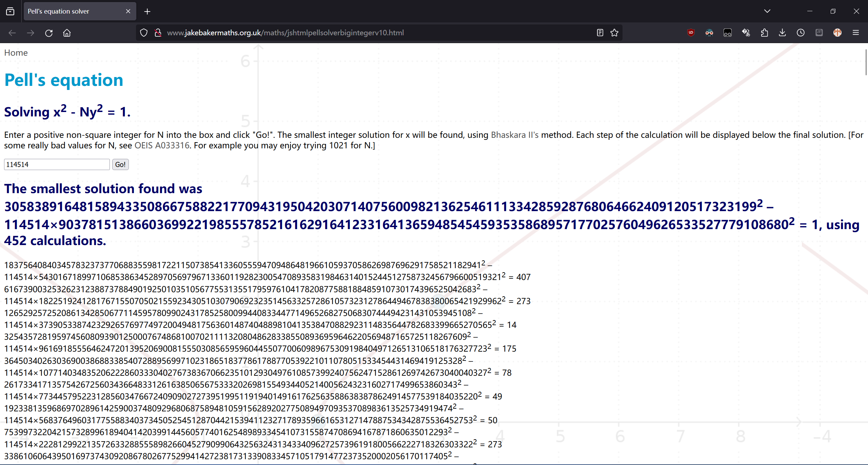The height and width of the screenshot is (465, 868).
Task: Open the uBlock Origin extension icon
Action: (x=691, y=33)
